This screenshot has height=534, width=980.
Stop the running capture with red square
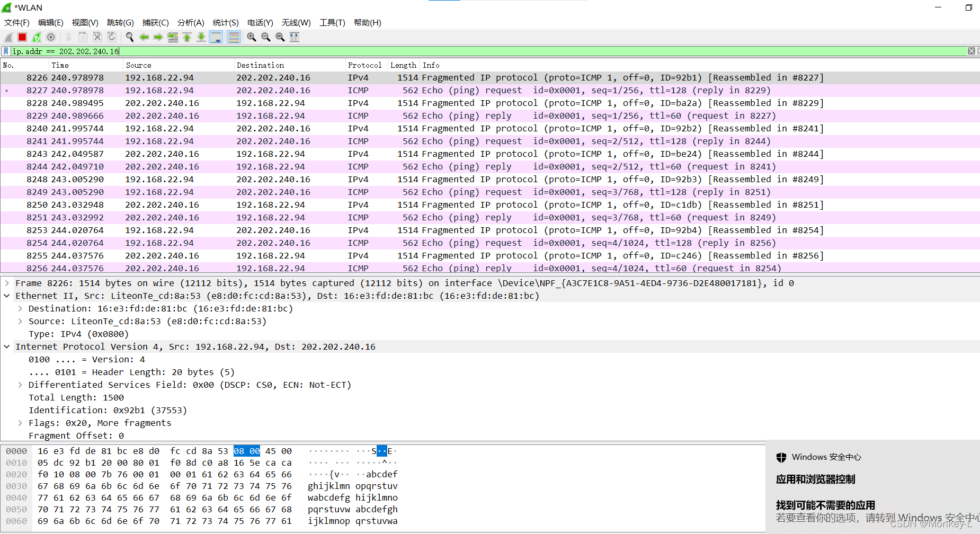coord(22,37)
